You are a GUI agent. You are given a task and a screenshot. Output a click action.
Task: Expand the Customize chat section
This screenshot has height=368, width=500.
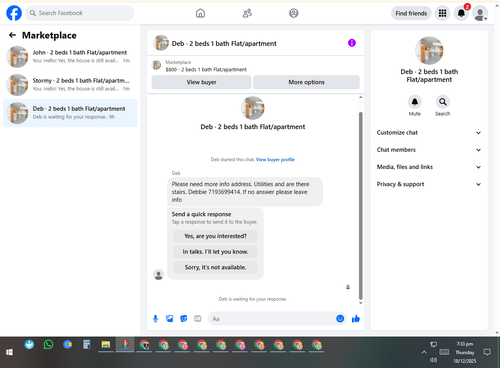(x=429, y=133)
